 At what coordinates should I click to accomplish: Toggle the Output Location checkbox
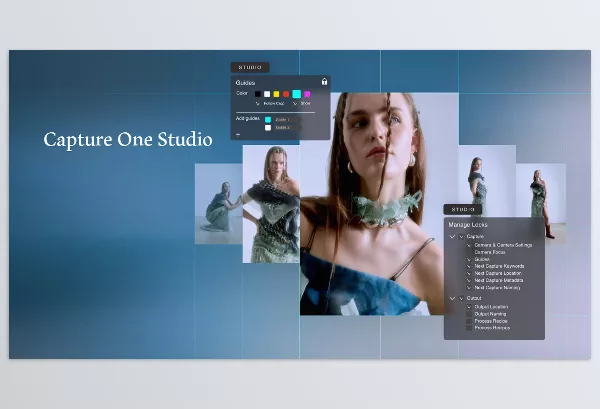[469, 307]
